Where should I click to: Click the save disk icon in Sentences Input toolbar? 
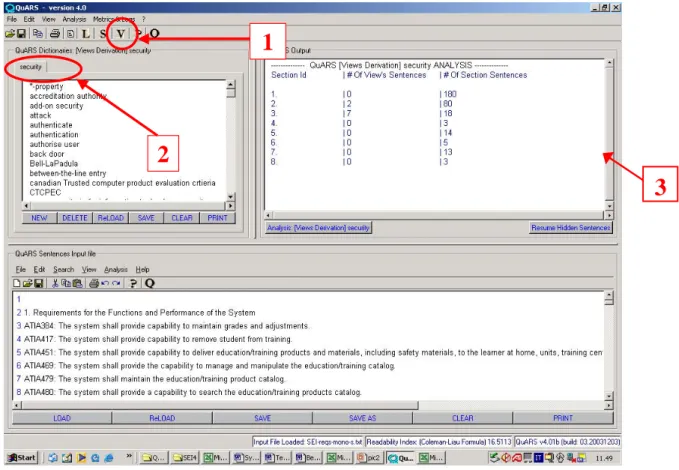coord(39,283)
